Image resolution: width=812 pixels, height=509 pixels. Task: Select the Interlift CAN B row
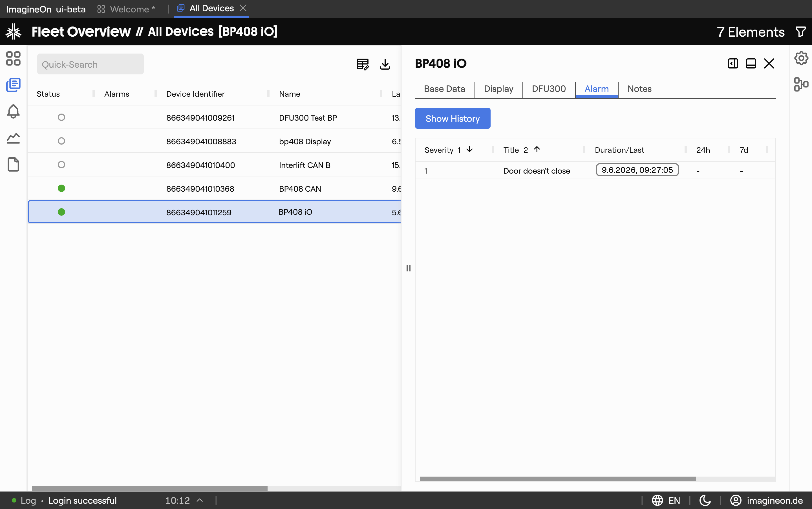(214, 165)
